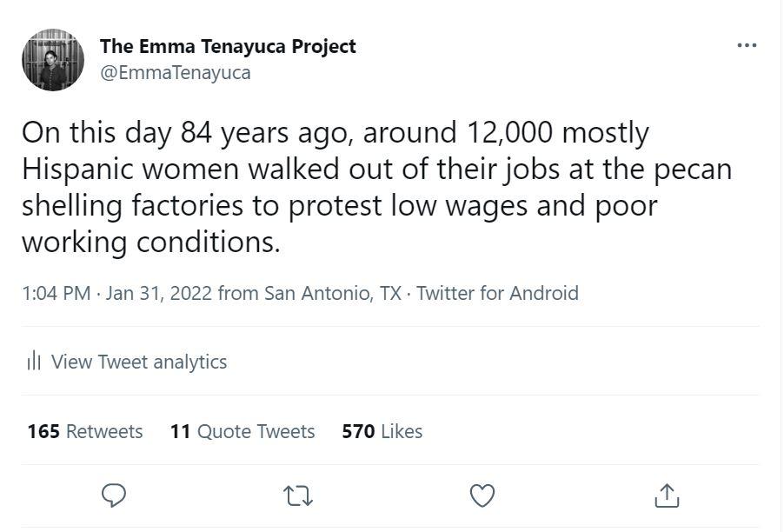Open the share tweet upload icon
Image resolution: width=784 pixels, height=532 pixels.
(666, 495)
